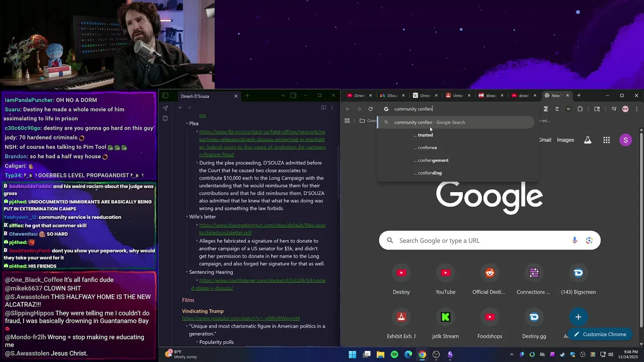
Task: Open Obsidian note more options menu
Action: (x=332, y=108)
